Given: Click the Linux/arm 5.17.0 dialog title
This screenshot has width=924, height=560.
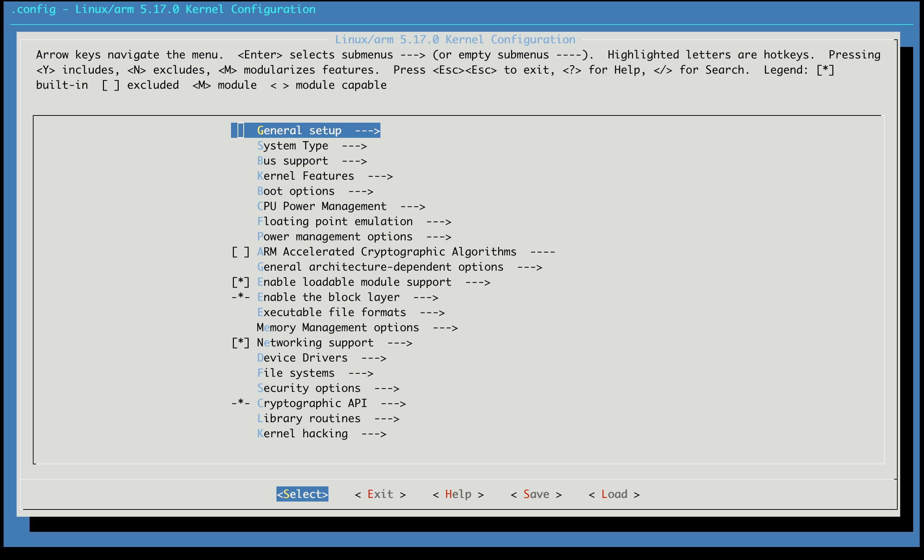Looking at the screenshot, I should 455,39.
